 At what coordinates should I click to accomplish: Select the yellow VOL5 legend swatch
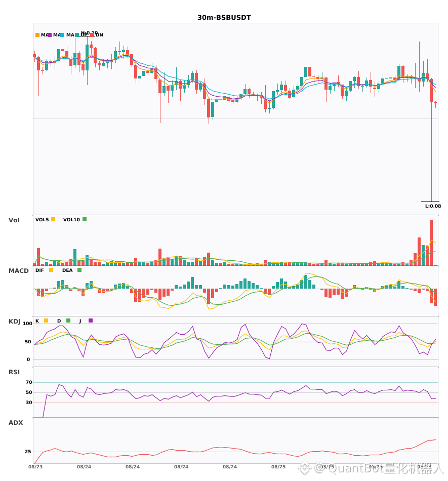(x=53, y=219)
